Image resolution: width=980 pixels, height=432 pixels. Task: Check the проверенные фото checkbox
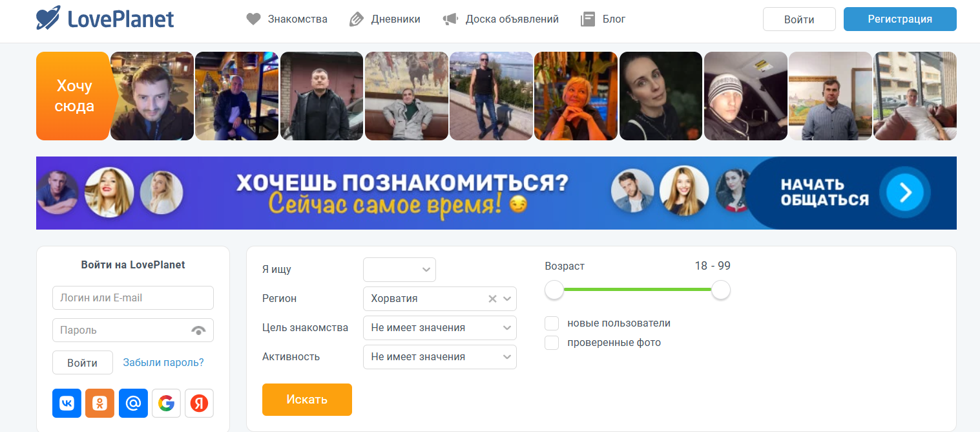pos(552,343)
